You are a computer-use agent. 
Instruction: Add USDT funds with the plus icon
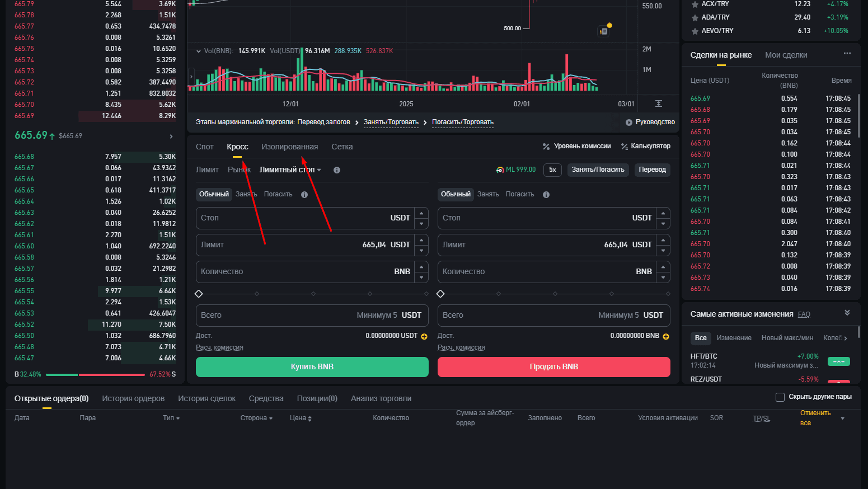pos(424,336)
